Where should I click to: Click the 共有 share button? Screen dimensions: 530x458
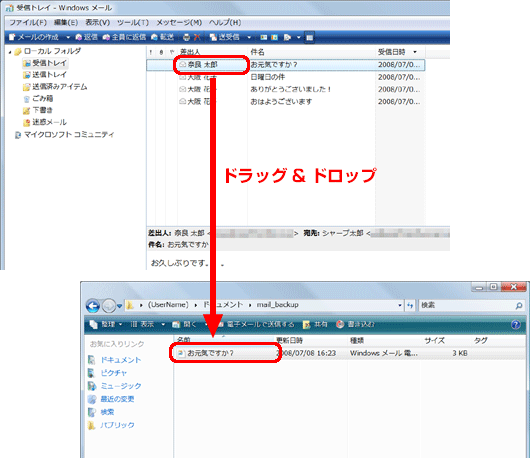pyautogui.click(x=315, y=324)
